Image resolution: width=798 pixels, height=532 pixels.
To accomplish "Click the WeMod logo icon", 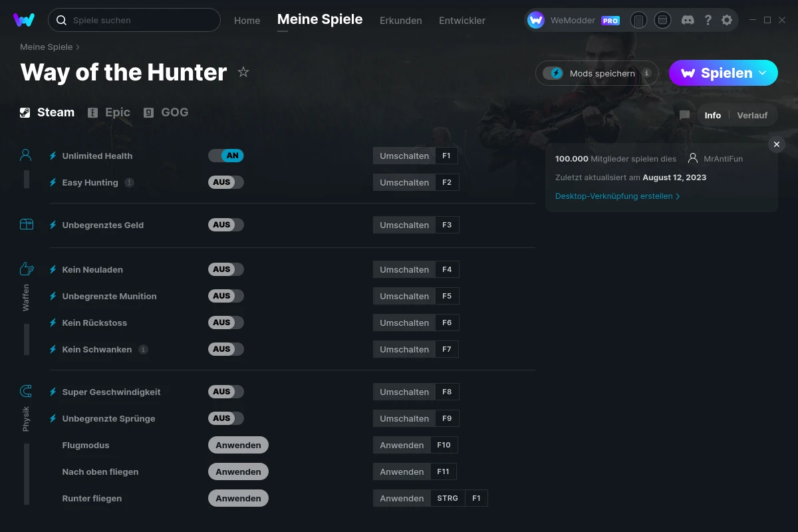I will coord(24,20).
